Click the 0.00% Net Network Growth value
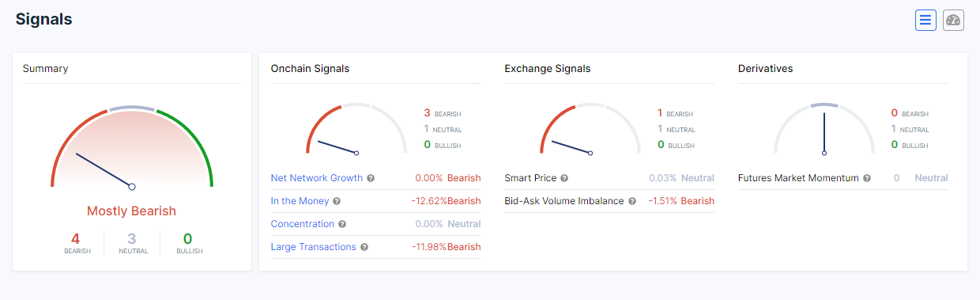The height and width of the screenshot is (300, 980). coord(429,178)
